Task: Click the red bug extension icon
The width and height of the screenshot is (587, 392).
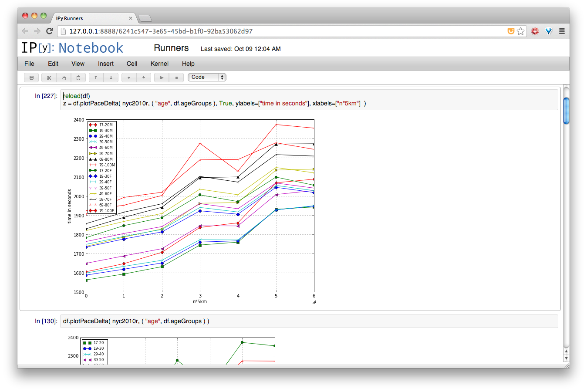Action: point(535,31)
